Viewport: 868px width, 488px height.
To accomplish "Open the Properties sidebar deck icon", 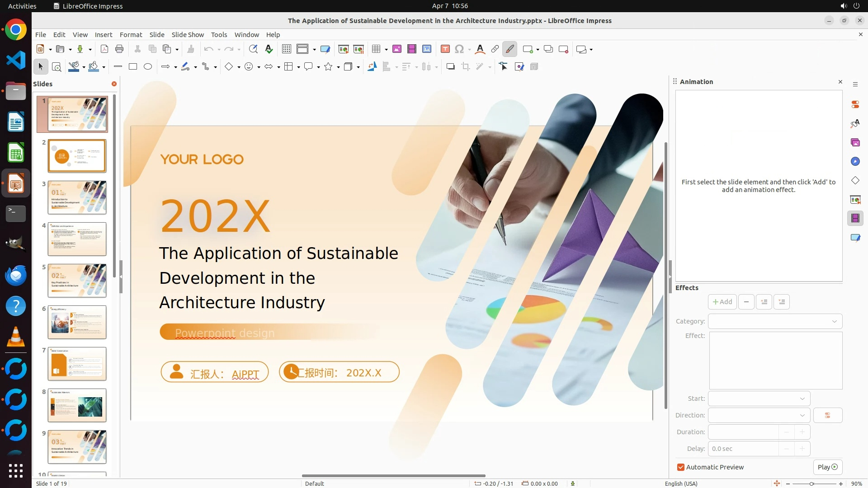I will tap(855, 104).
